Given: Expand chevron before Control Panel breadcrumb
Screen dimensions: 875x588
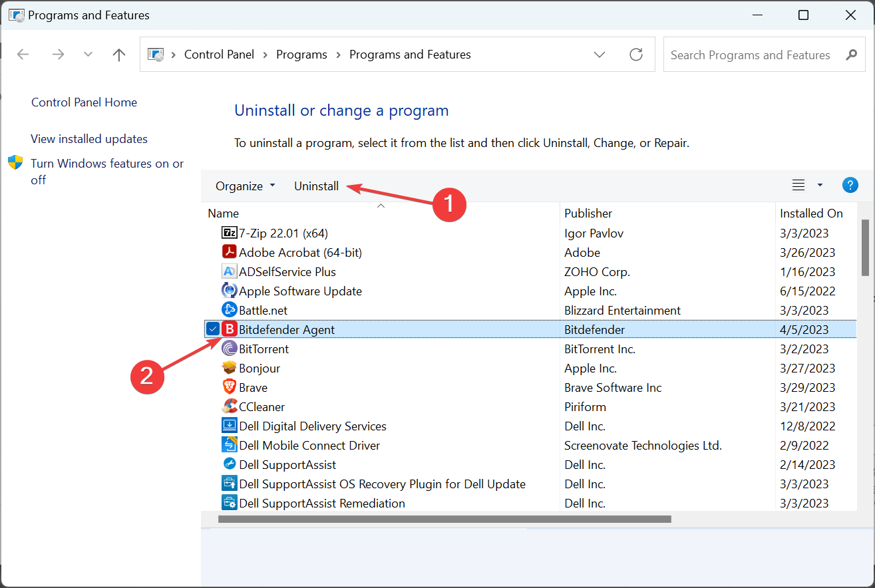Looking at the screenshot, I should 174,55.
